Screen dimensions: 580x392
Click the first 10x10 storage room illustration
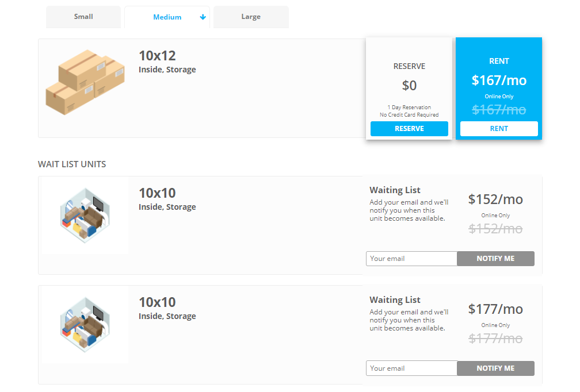[85, 216]
